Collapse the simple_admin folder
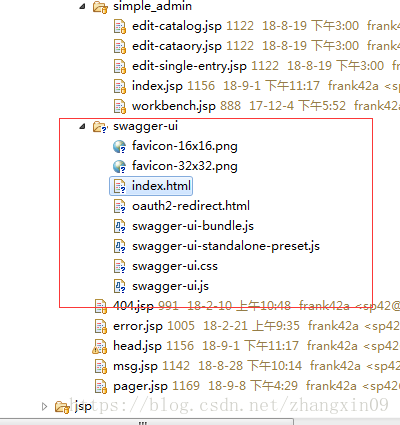The height and width of the screenshot is (425, 400). 82,6
